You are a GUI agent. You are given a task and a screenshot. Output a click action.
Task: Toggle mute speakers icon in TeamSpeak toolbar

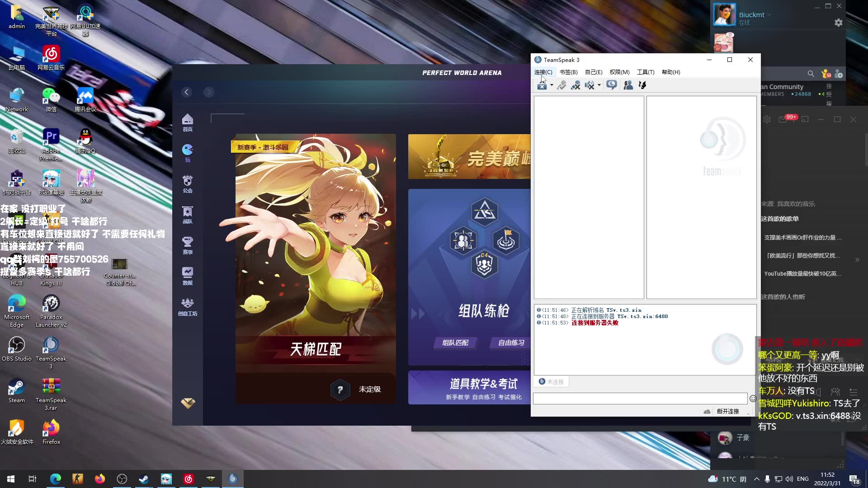(590, 85)
